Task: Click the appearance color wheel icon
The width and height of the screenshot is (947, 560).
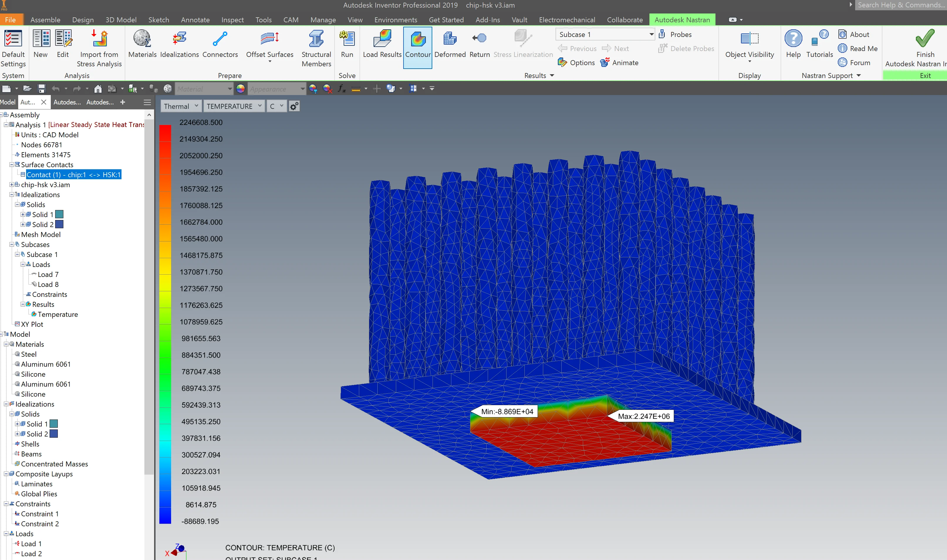Action: click(240, 89)
